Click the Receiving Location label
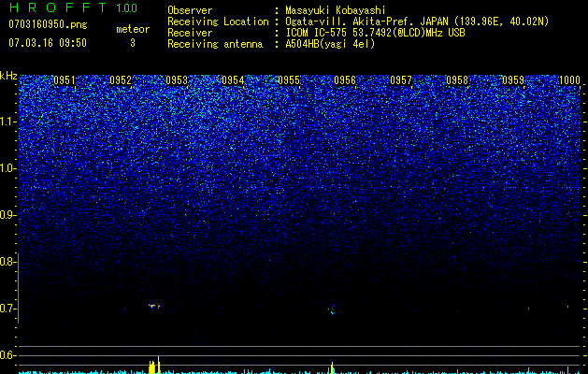The image size is (588, 374). click(x=218, y=22)
